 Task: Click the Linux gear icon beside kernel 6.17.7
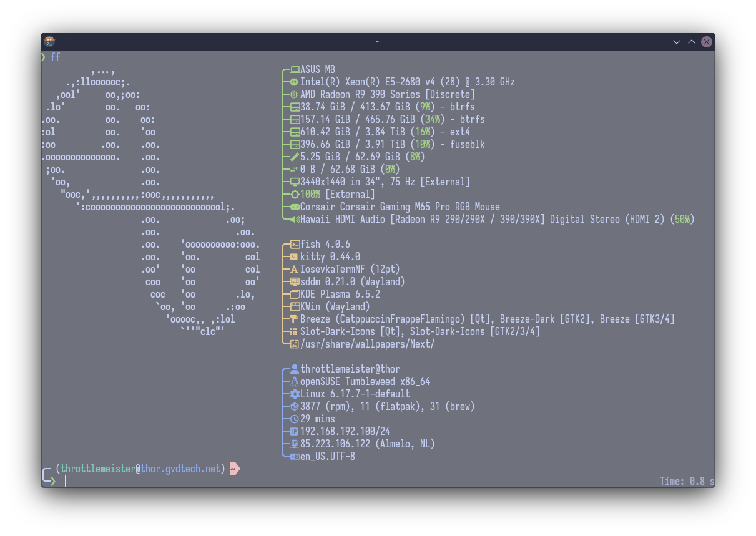click(x=293, y=394)
